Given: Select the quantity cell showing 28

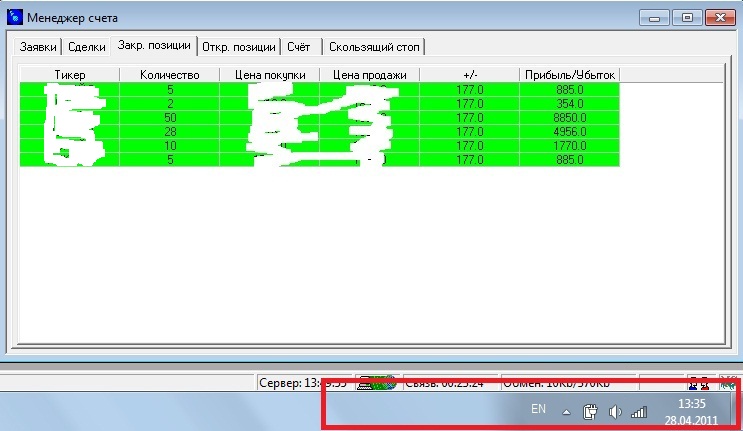Looking at the screenshot, I should 170,132.
